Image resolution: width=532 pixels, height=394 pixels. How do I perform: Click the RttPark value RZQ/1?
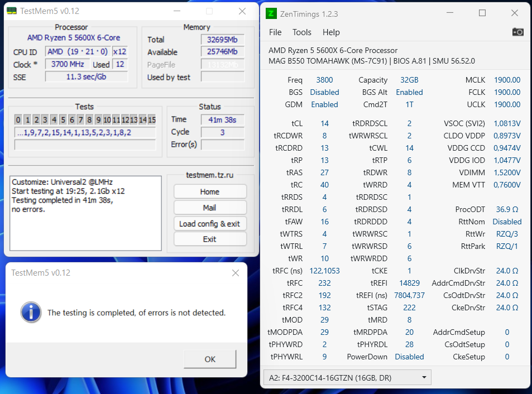[507, 246]
